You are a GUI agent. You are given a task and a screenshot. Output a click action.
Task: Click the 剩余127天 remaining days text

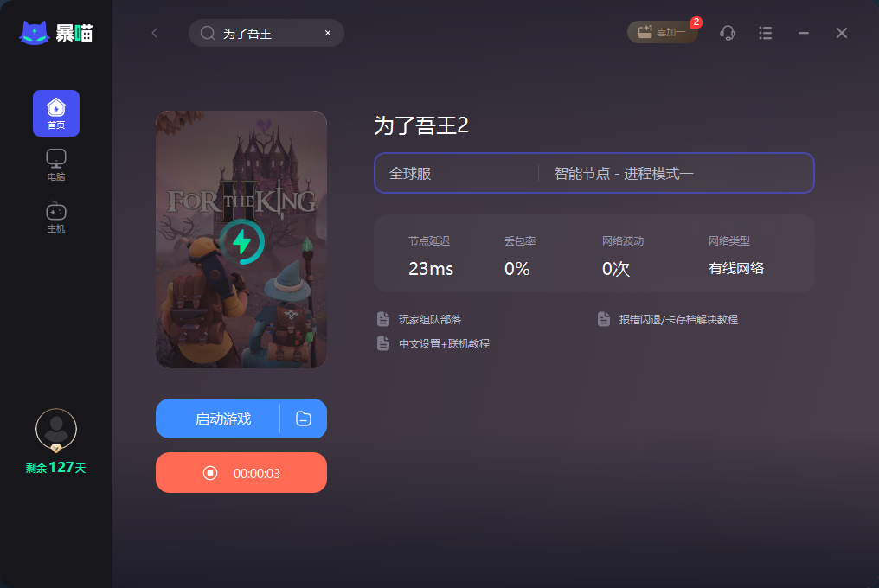tap(56, 468)
